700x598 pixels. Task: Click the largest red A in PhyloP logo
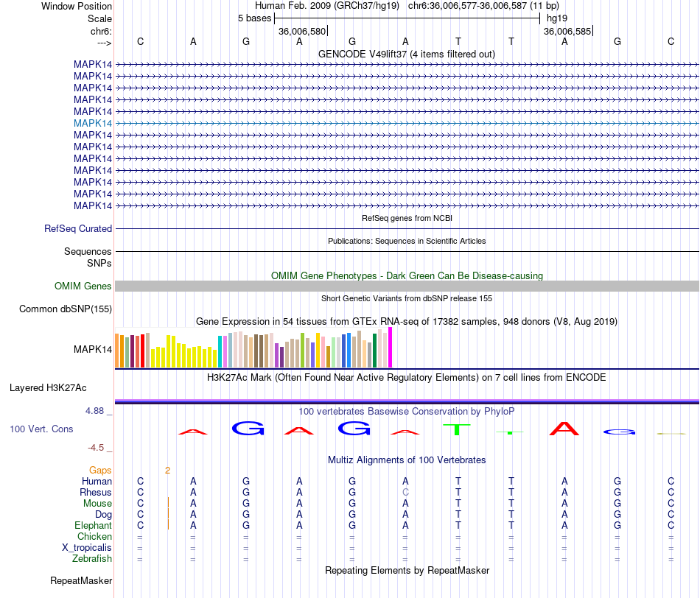(x=564, y=429)
